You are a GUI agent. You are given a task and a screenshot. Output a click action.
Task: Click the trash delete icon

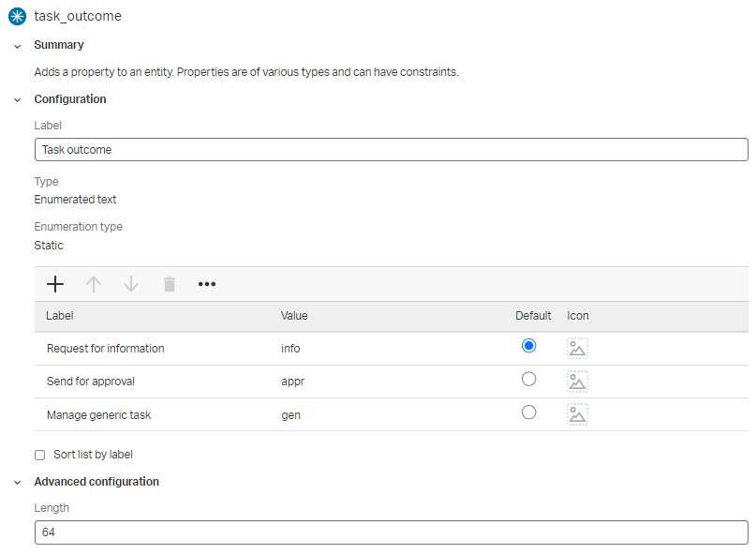[x=170, y=284]
